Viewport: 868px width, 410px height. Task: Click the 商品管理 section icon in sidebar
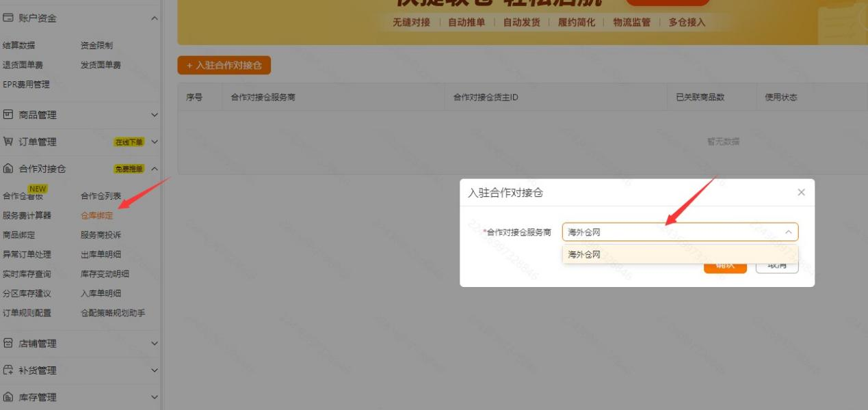8,115
